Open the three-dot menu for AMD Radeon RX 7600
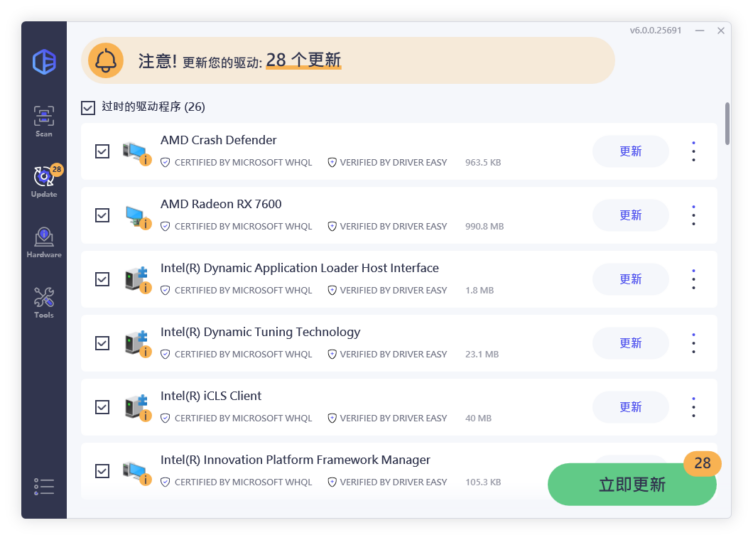Screen dimensions: 753x540 point(693,215)
